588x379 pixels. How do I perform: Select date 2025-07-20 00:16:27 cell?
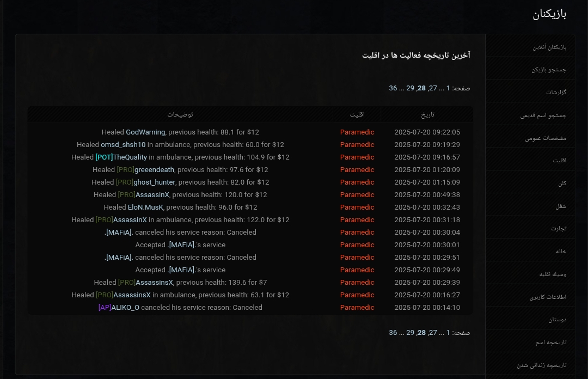click(427, 295)
